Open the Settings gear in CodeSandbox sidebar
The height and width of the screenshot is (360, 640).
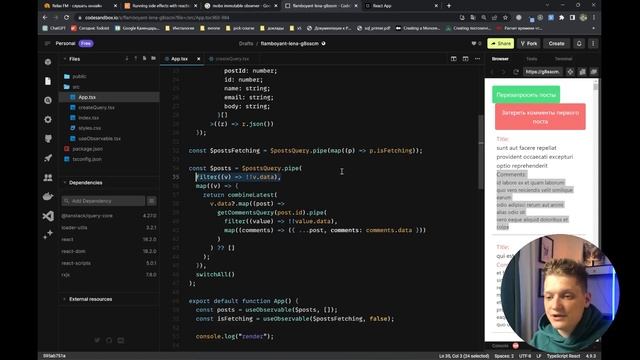[x=48, y=119]
